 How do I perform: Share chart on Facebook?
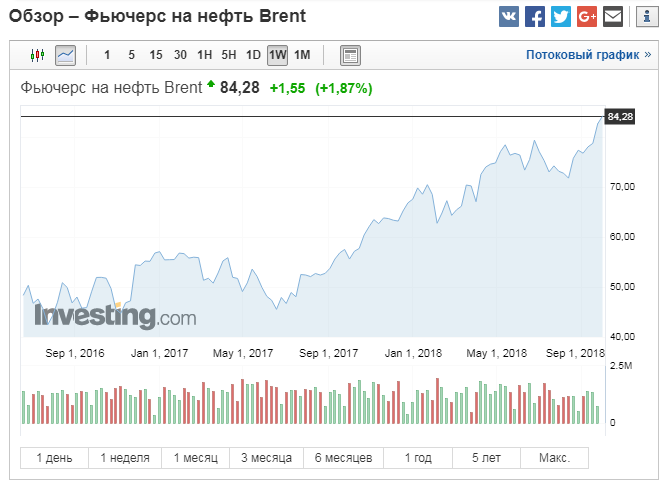535,17
